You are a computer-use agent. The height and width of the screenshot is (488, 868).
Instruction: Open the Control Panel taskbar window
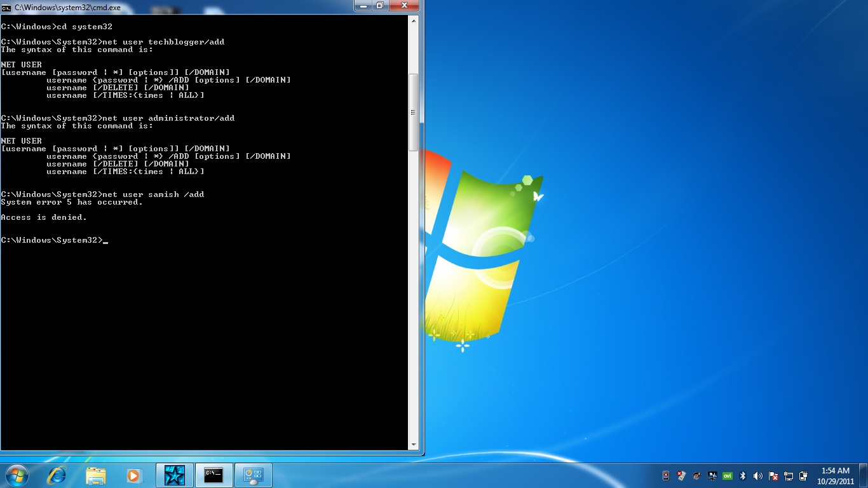pos(253,475)
